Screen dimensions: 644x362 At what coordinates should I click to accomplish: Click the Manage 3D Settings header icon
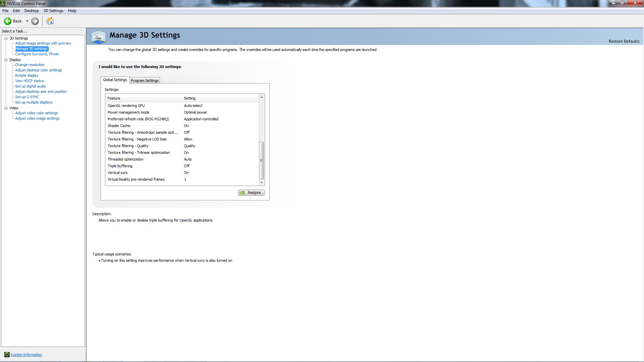[99, 37]
